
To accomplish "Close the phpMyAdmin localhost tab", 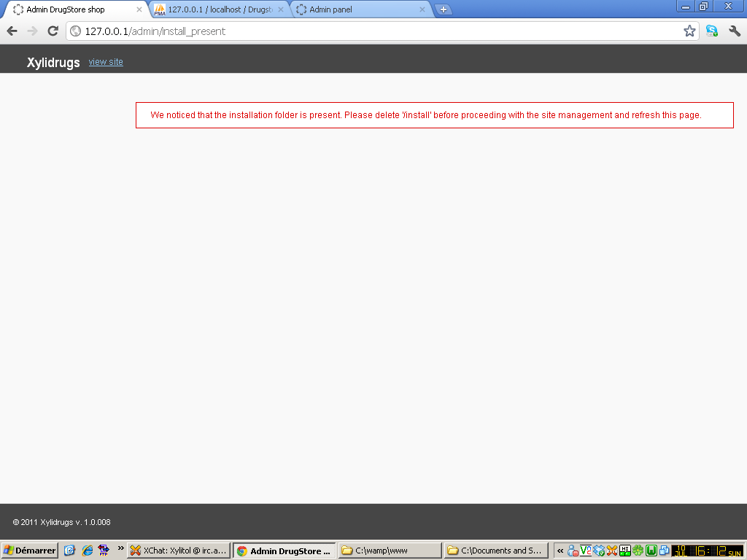I will (281, 9).
